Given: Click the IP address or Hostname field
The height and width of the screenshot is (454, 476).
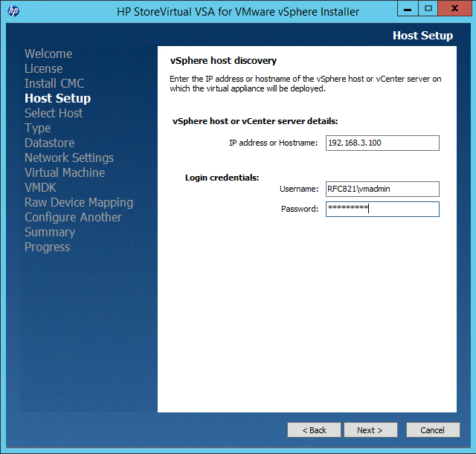Looking at the screenshot, I should tap(382, 143).
